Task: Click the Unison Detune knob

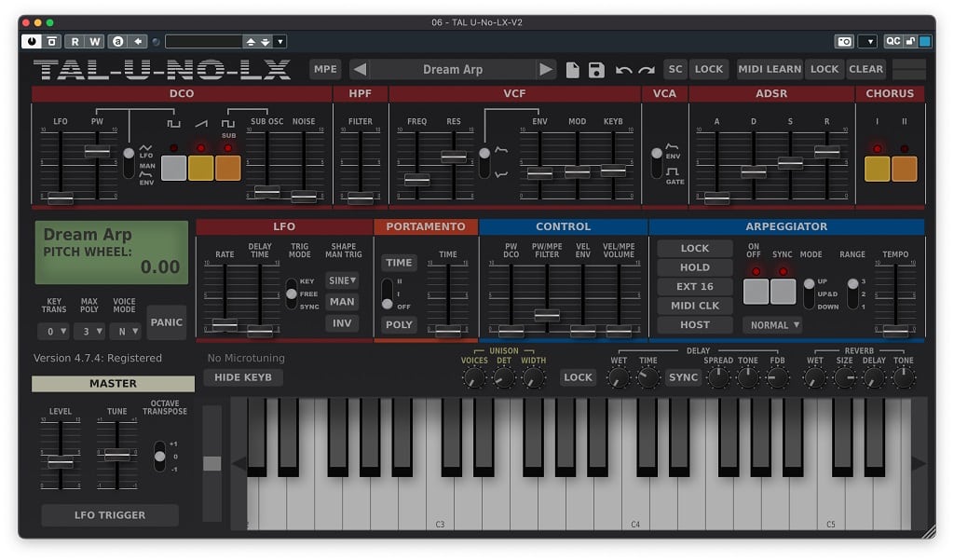Action: 504,378
